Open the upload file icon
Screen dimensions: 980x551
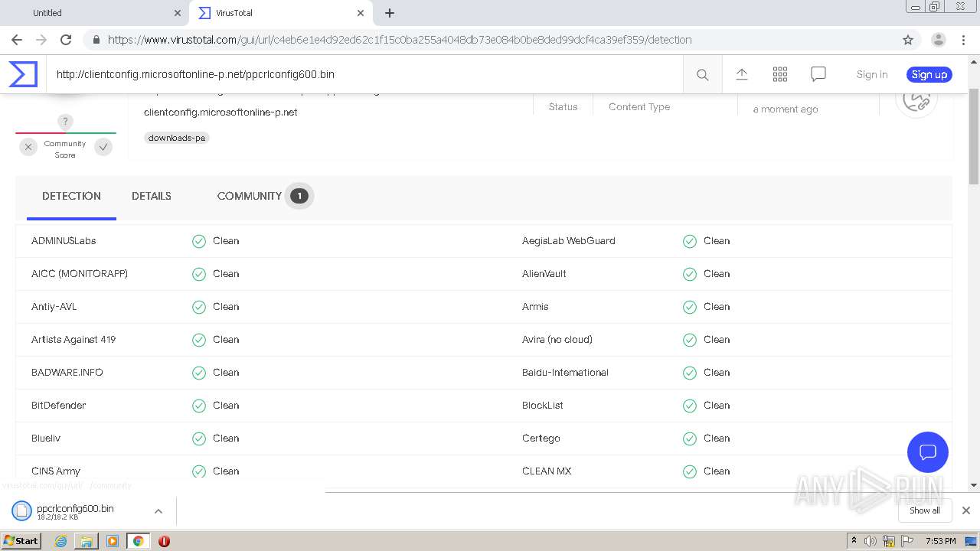(x=741, y=74)
